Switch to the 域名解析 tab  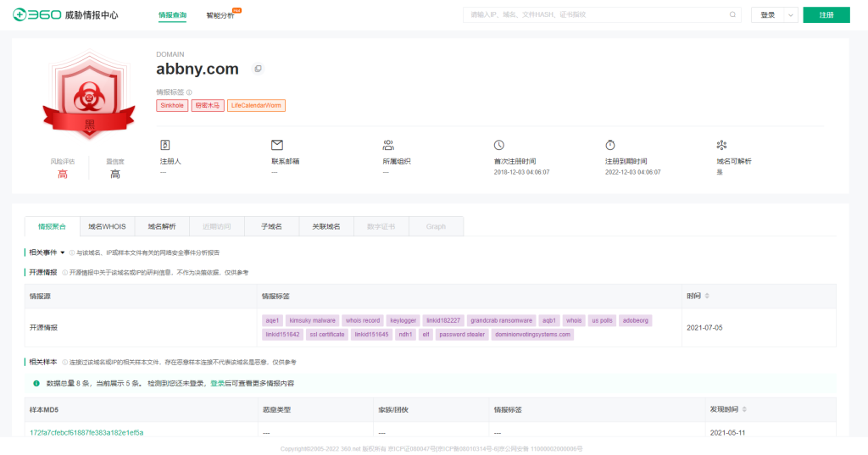tap(162, 226)
